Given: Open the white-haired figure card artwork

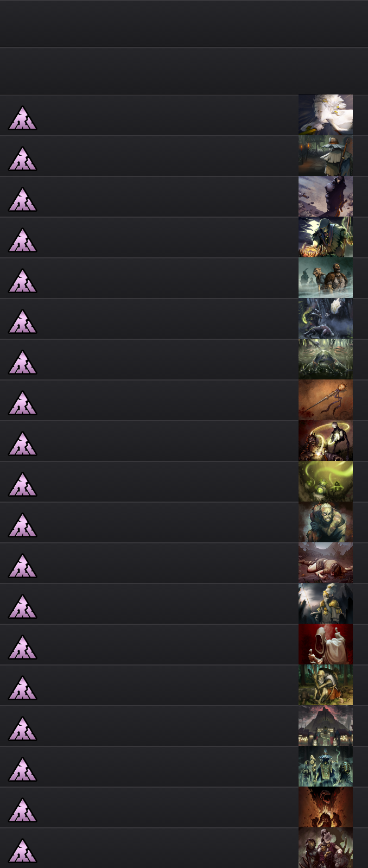Looking at the screenshot, I should pos(326,115).
